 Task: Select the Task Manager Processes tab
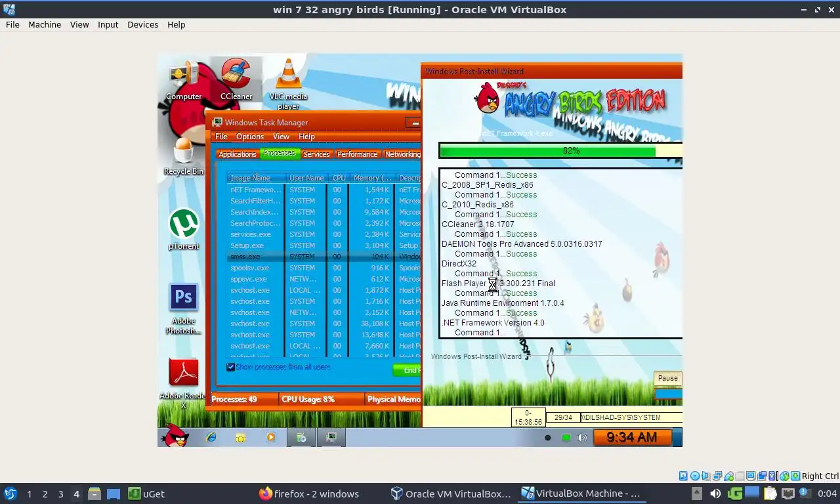tap(280, 153)
